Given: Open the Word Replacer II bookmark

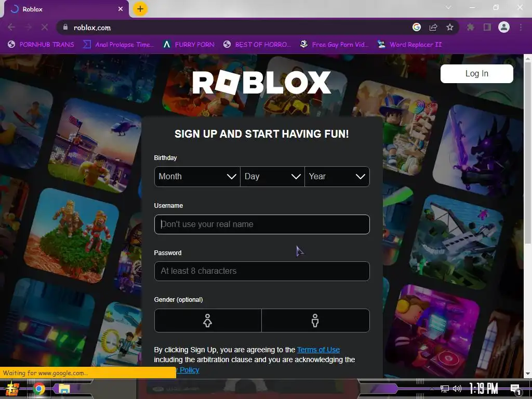Looking at the screenshot, I should (x=409, y=45).
